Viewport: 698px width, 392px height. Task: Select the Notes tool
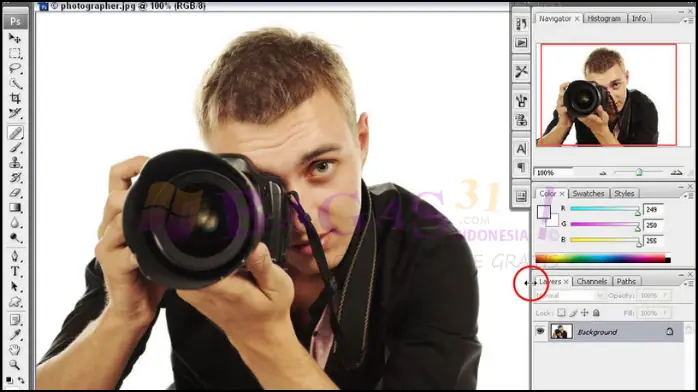pos(15,320)
